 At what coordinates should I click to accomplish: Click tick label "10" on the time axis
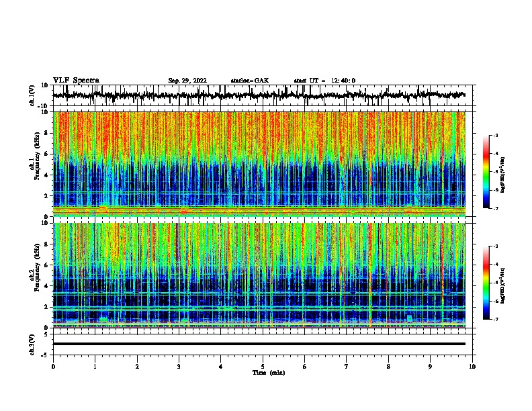coord(472,366)
